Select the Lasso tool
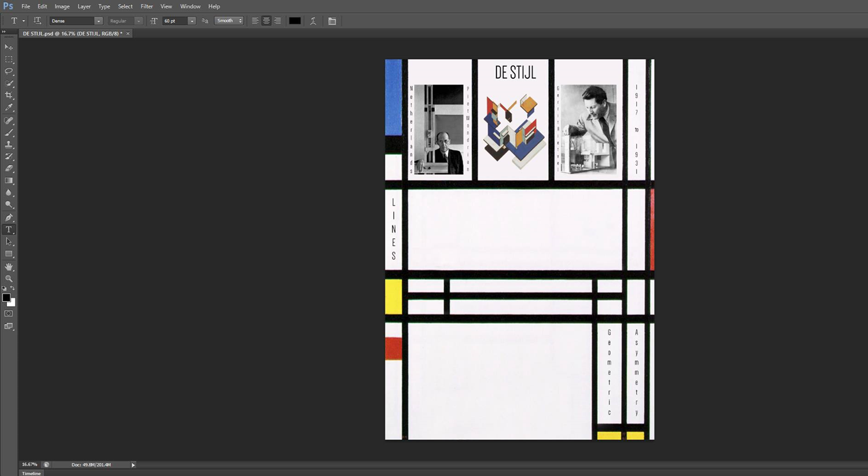This screenshot has height=476, width=868. pos(9,71)
